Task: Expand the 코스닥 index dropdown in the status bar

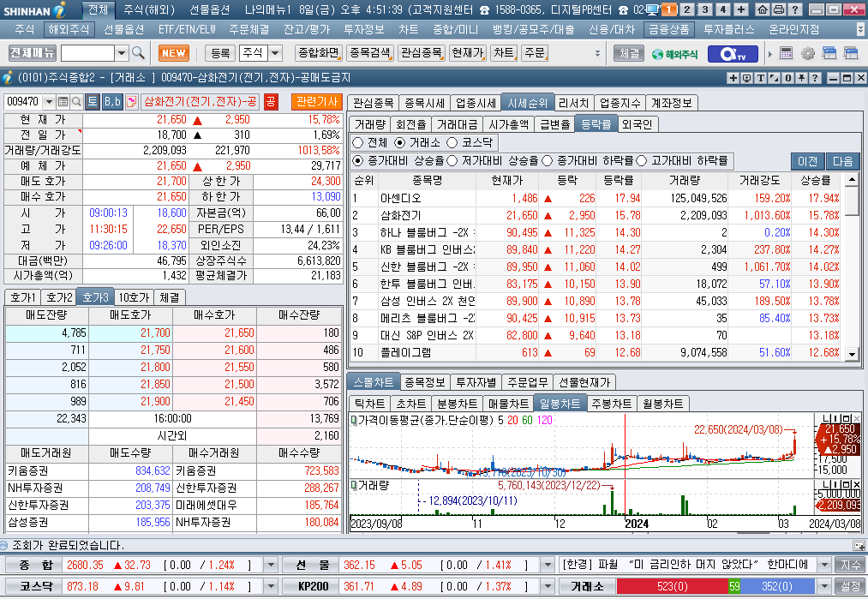Action: click(271, 586)
